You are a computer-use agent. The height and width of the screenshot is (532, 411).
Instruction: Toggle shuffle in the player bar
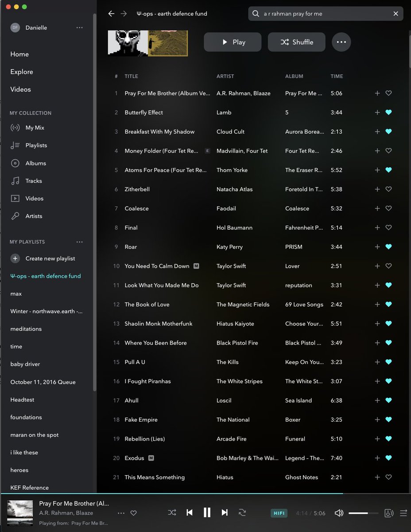(x=172, y=512)
